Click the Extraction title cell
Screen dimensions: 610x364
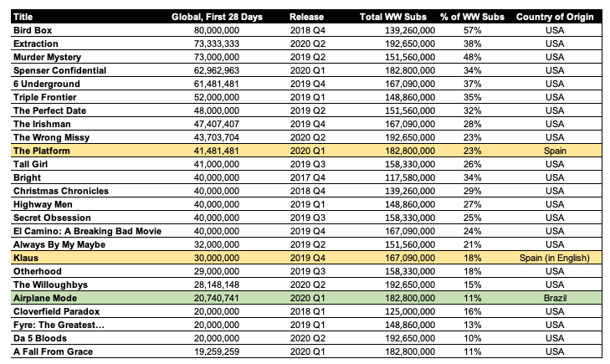pos(35,44)
